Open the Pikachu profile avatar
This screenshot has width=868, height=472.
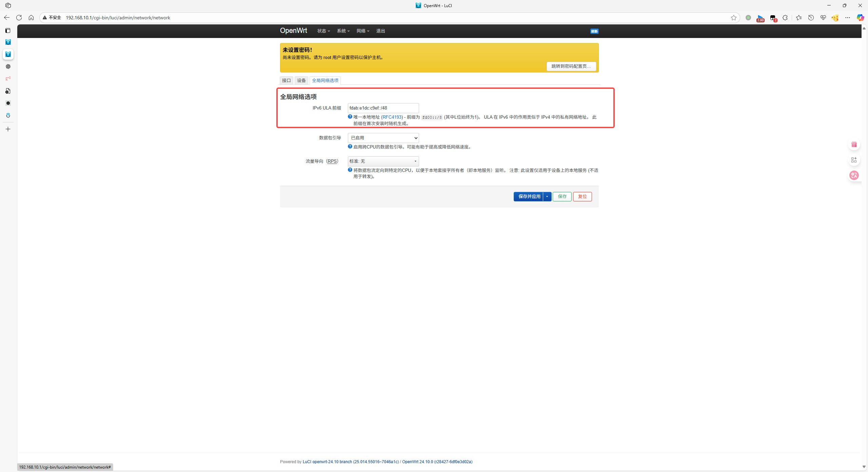point(835,18)
